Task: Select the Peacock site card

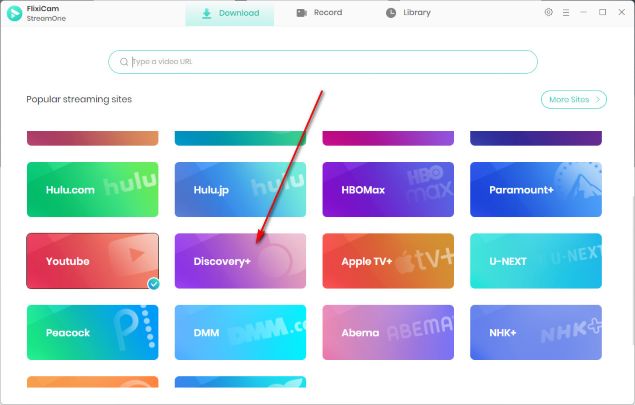Action: (93, 333)
